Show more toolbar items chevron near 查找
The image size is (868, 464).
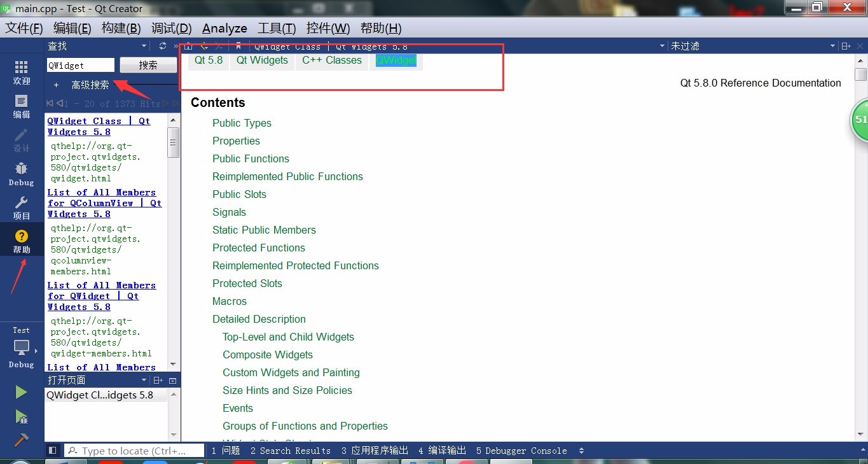point(176,46)
